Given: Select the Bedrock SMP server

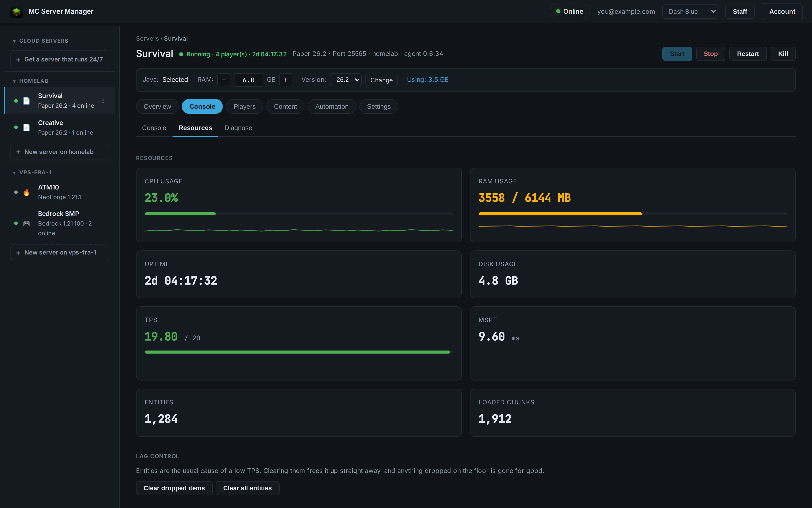Looking at the screenshot, I should (60, 223).
